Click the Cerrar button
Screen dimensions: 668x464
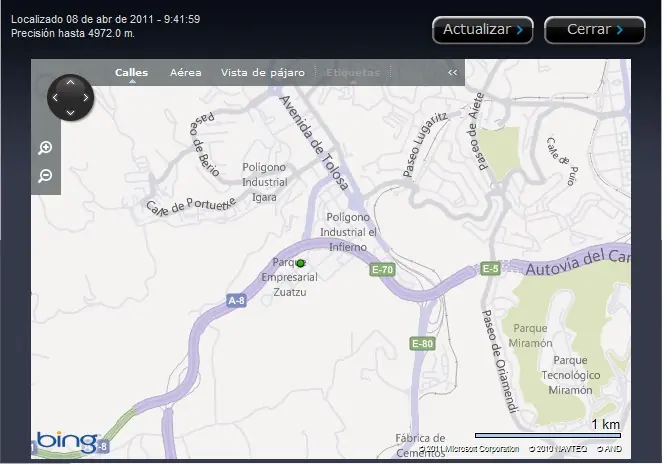[595, 30]
